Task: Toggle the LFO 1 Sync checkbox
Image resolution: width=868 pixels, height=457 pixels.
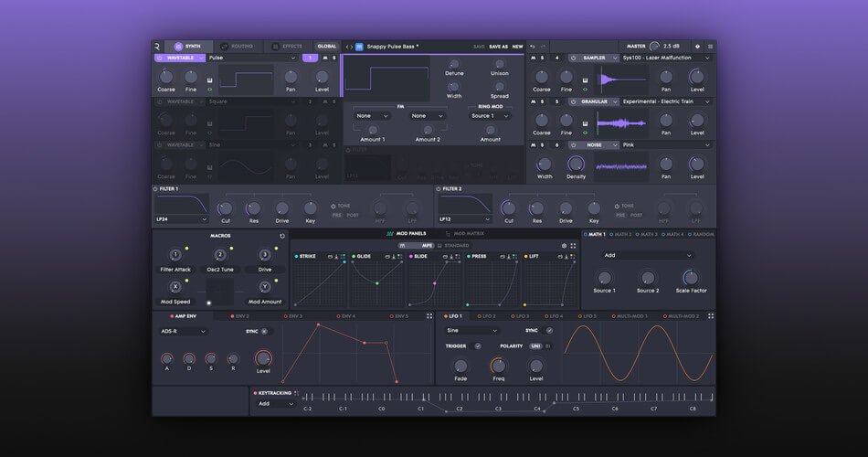Action: pos(549,330)
